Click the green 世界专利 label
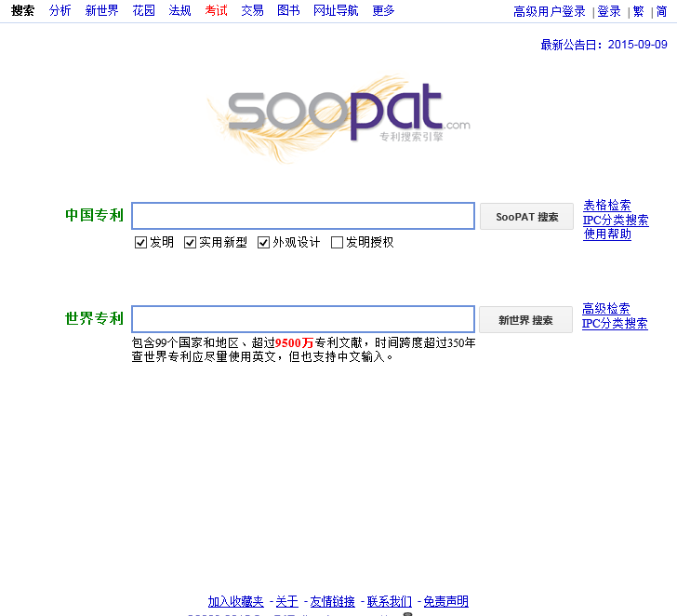Image resolution: width=677 pixels, height=616 pixels. 94,318
